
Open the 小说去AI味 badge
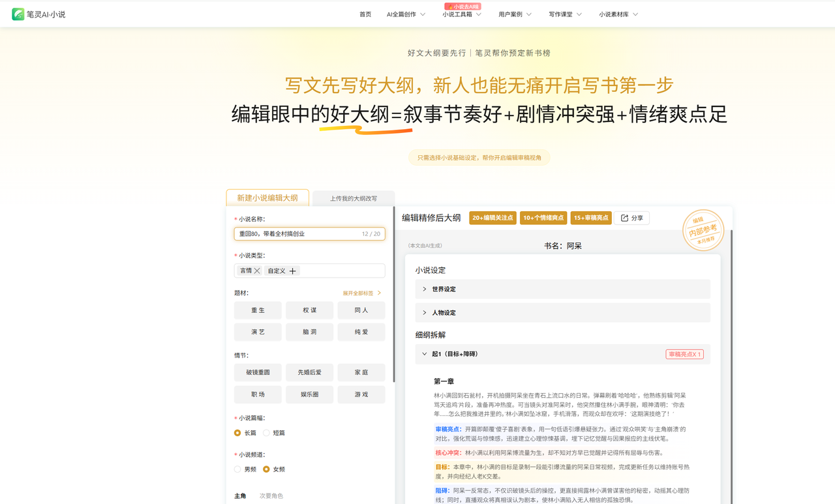pos(463,7)
